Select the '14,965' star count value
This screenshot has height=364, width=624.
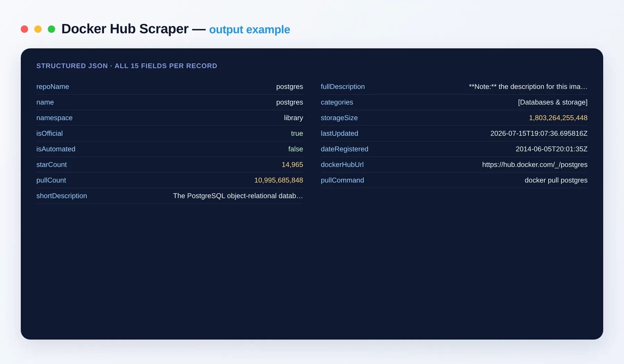coord(292,165)
